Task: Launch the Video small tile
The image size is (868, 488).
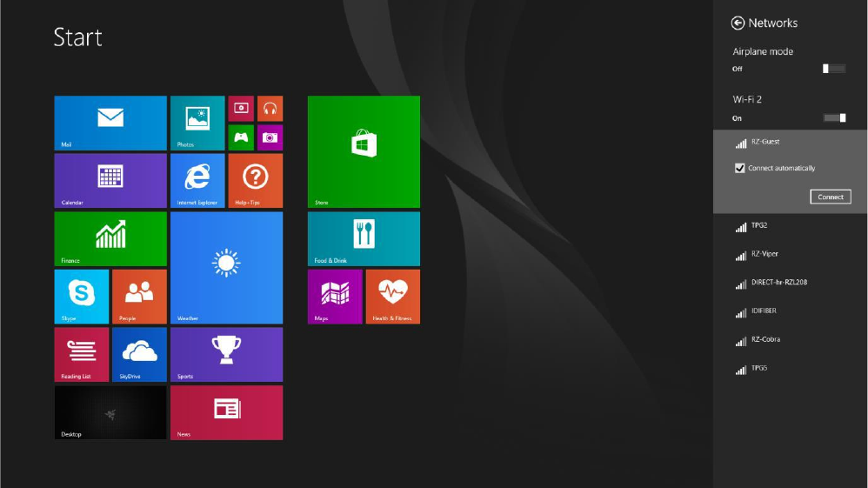Action: [241, 109]
